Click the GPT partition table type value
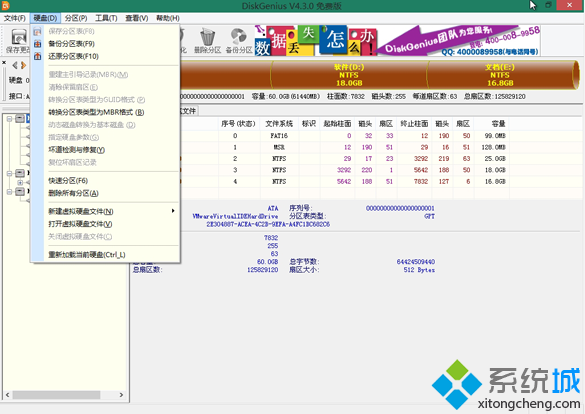Image resolution: width=585 pixels, height=414 pixels. [429, 216]
